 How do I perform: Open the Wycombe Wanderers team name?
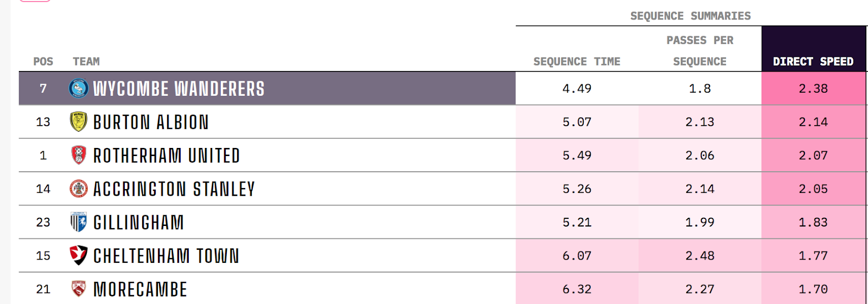tap(179, 89)
